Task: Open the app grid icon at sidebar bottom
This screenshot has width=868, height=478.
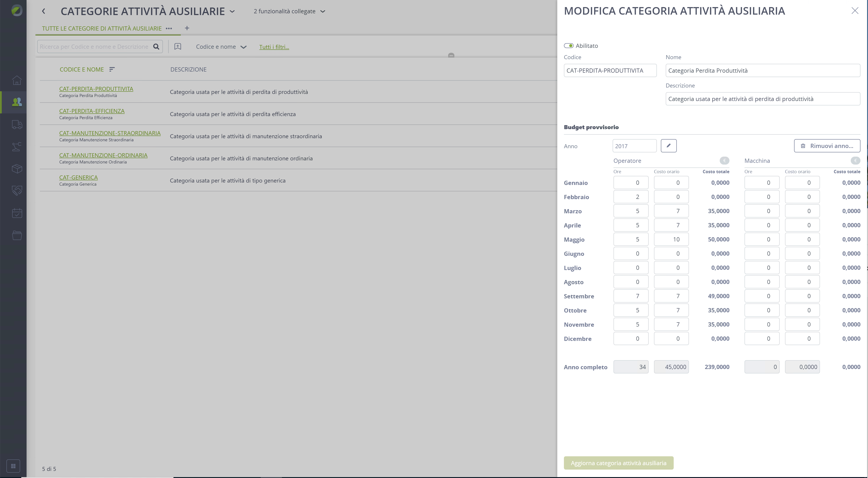Action: [x=13, y=466]
